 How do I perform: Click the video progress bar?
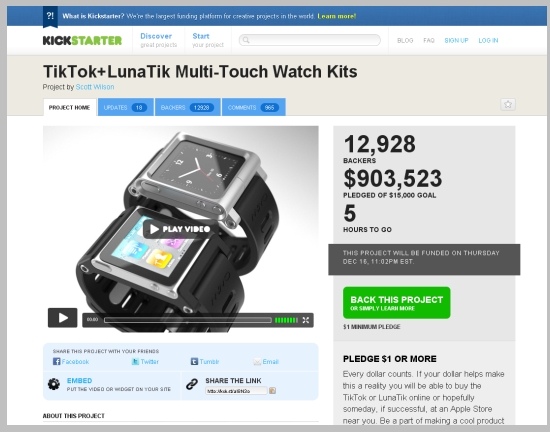(188, 320)
